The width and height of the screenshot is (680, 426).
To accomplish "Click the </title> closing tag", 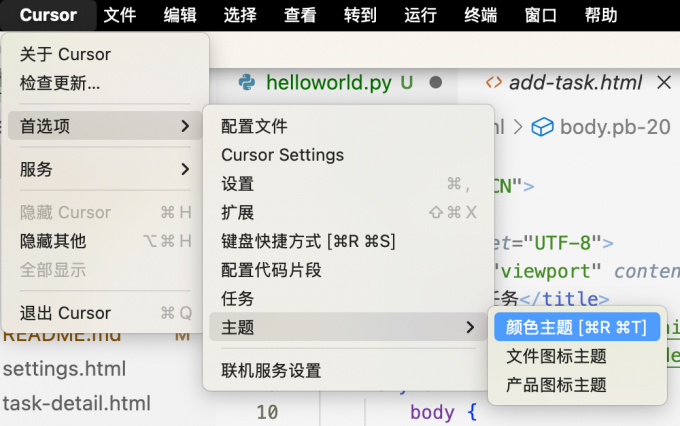I will [x=564, y=299].
